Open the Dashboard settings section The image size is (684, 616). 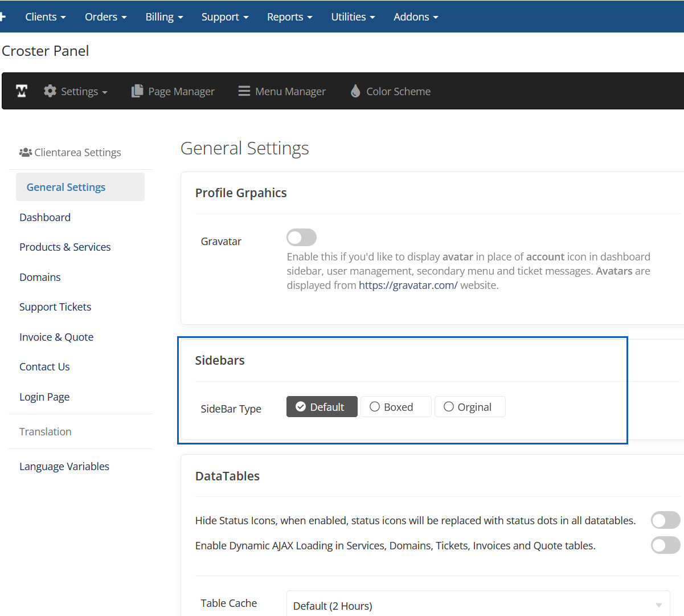[45, 218]
